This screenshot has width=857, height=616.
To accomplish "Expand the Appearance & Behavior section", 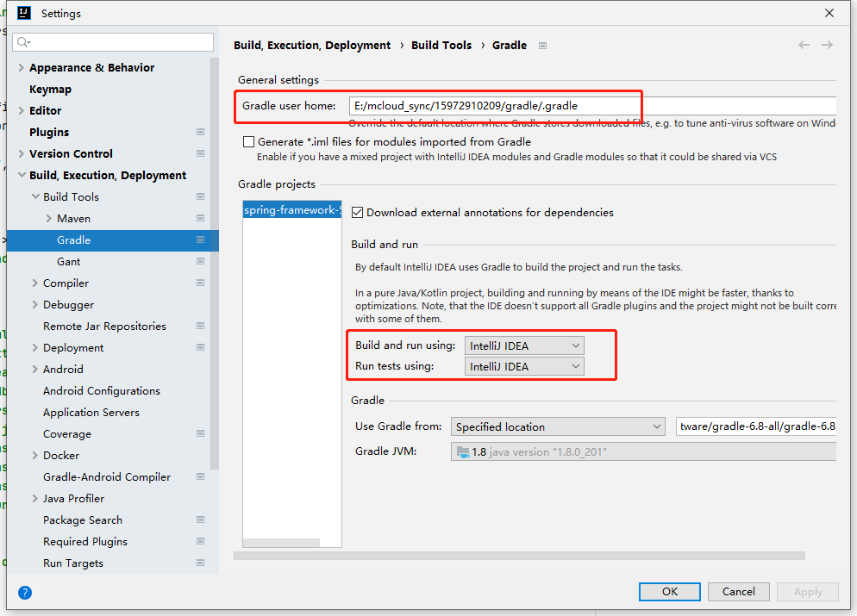I will [22, 68].
